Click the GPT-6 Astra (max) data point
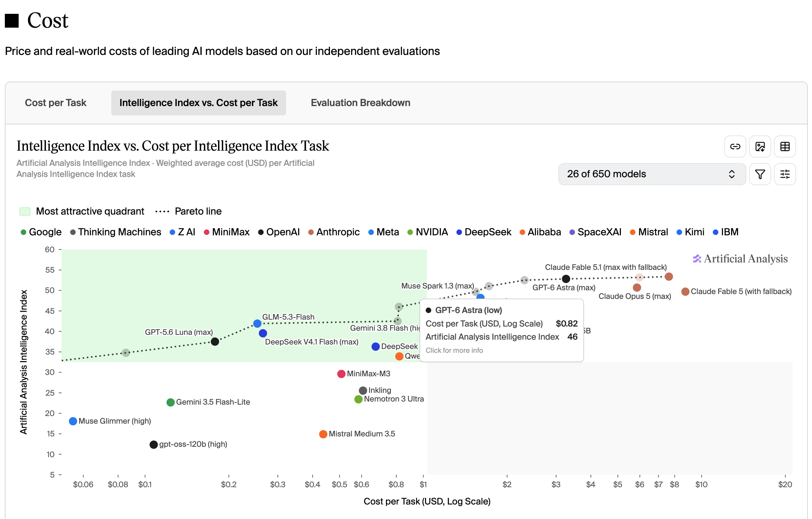Screen dimensions: 812x519 (x=566, y=279)
